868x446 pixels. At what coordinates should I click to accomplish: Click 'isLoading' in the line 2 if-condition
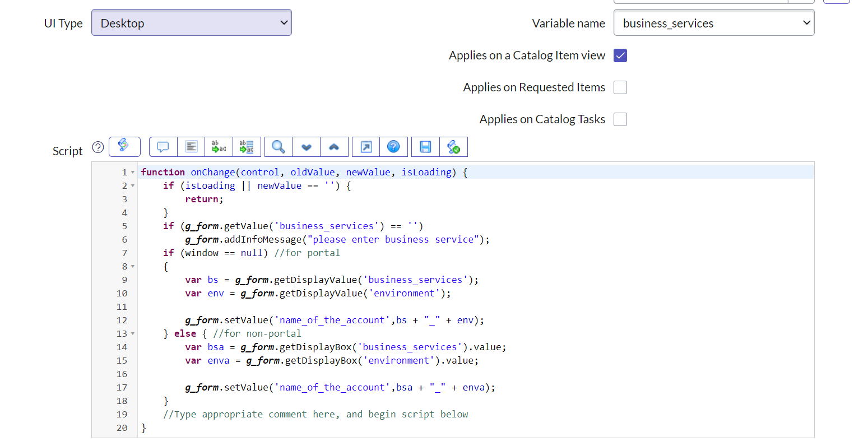click(210, 186)
